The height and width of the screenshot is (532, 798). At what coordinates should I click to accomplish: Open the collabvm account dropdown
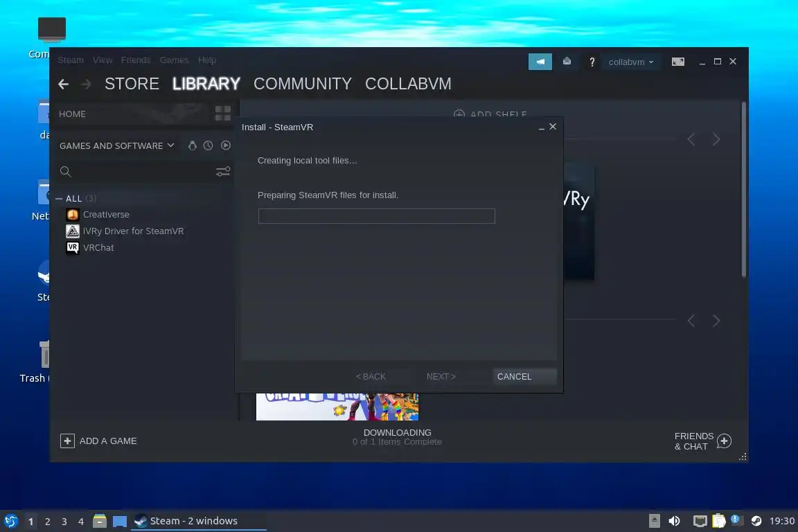click(630, 62)
